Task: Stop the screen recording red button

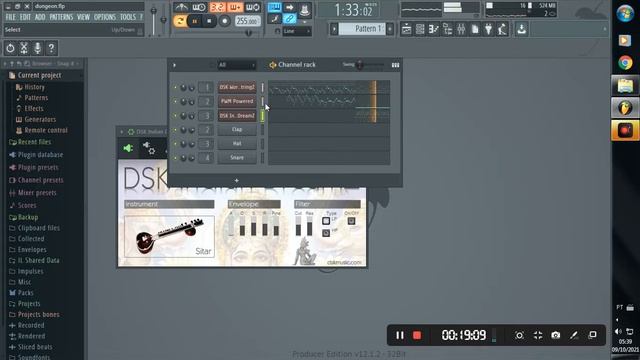Action: 417,335
